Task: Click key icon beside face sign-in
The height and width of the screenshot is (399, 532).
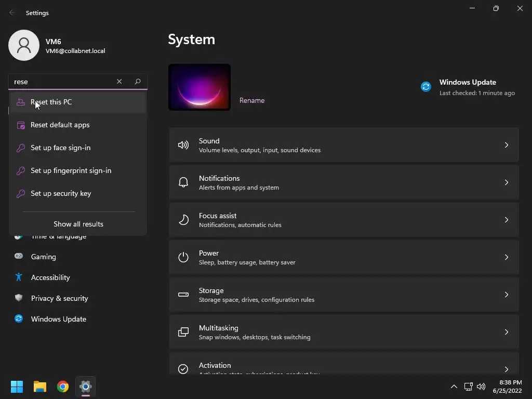Action: click(x=21, y=148)
